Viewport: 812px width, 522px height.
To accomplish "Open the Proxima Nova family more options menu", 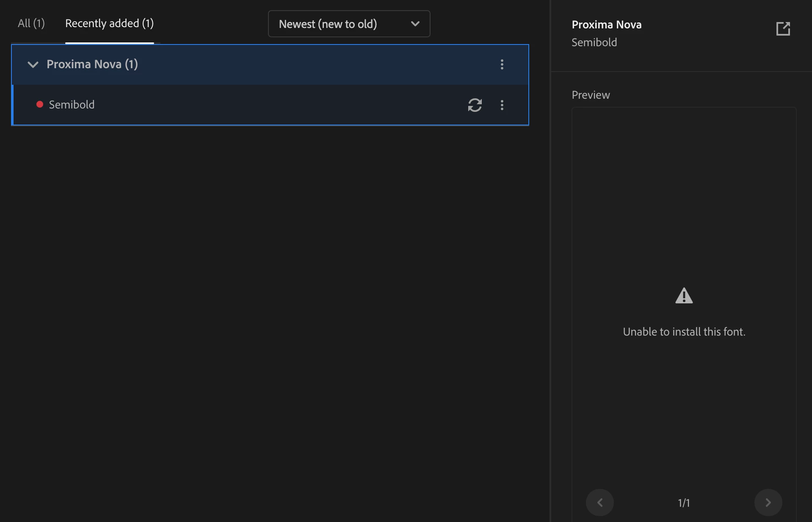I will tap(502, 64).
